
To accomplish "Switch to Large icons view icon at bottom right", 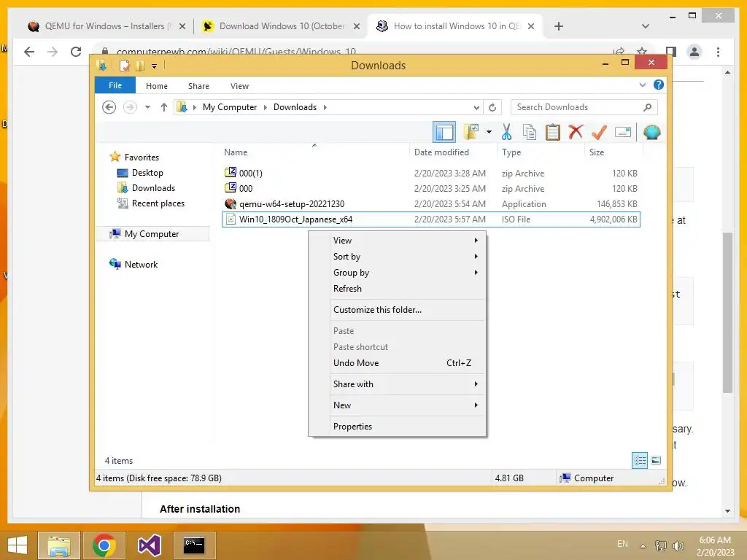I will (656, 460).
